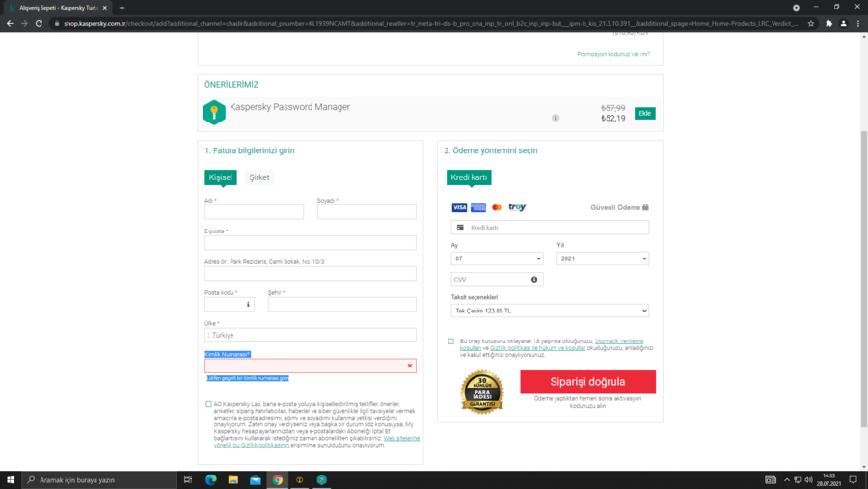Image resolution: width=868 pixels, height=489 pixels.
Task: Go back using browser back arrow
Action: point(10,24)
